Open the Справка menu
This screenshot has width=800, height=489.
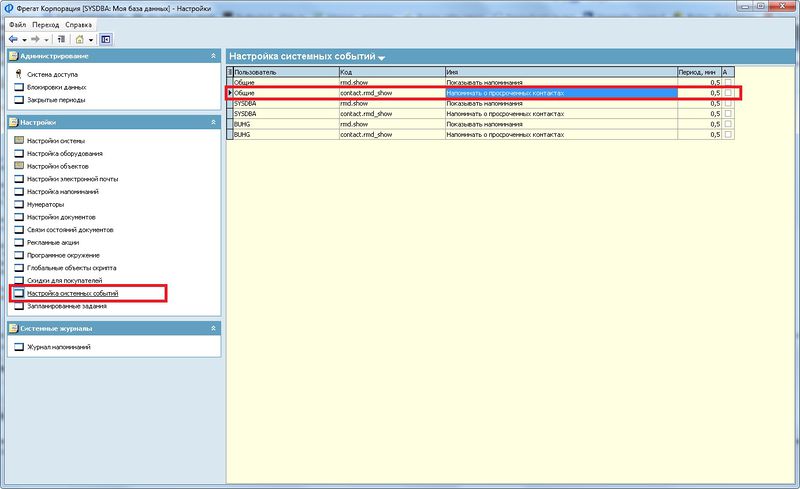(79, 25)
